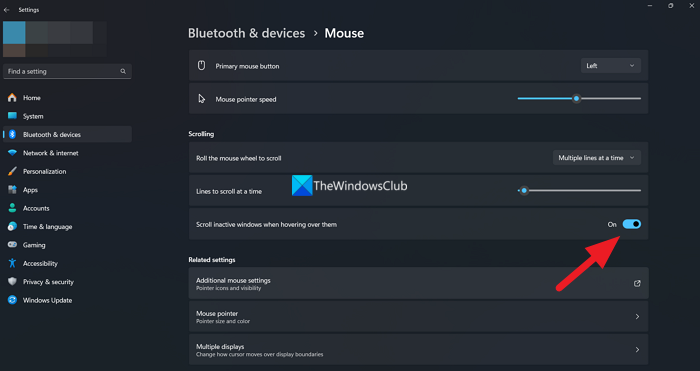Click the Bluetooth icon in sidebar
Viewport: 700px width, 371px height.
point(12,134)
